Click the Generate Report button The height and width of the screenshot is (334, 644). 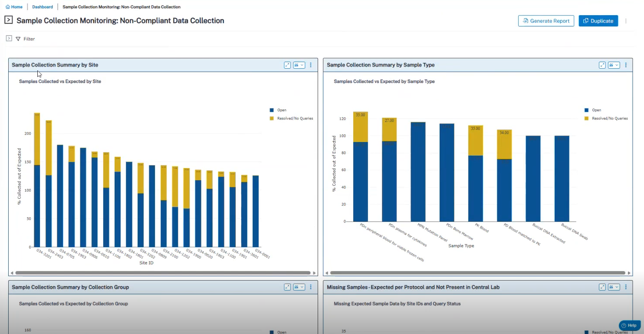pos(546,20)
